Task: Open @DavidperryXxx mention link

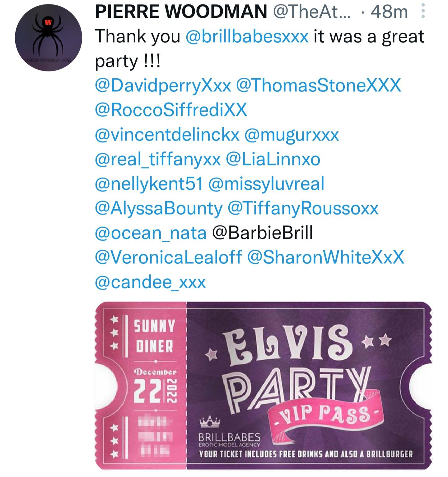Action: click(163, 85)
